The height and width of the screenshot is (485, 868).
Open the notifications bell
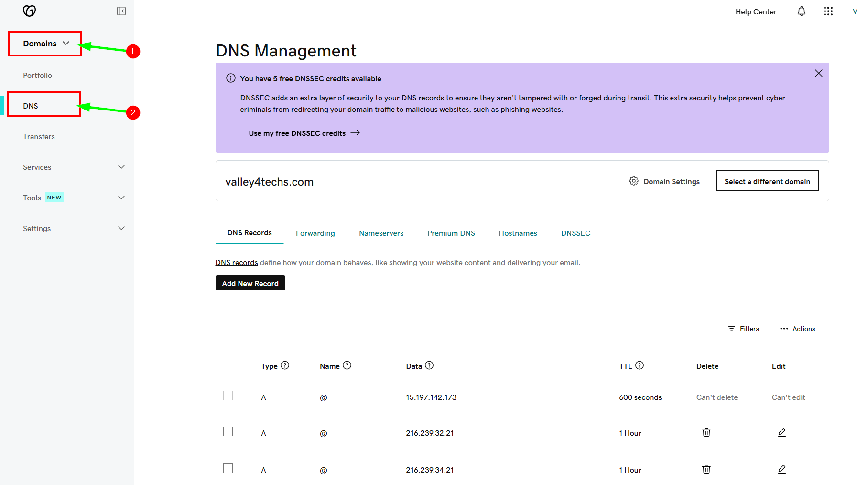[x=801, y=11]
